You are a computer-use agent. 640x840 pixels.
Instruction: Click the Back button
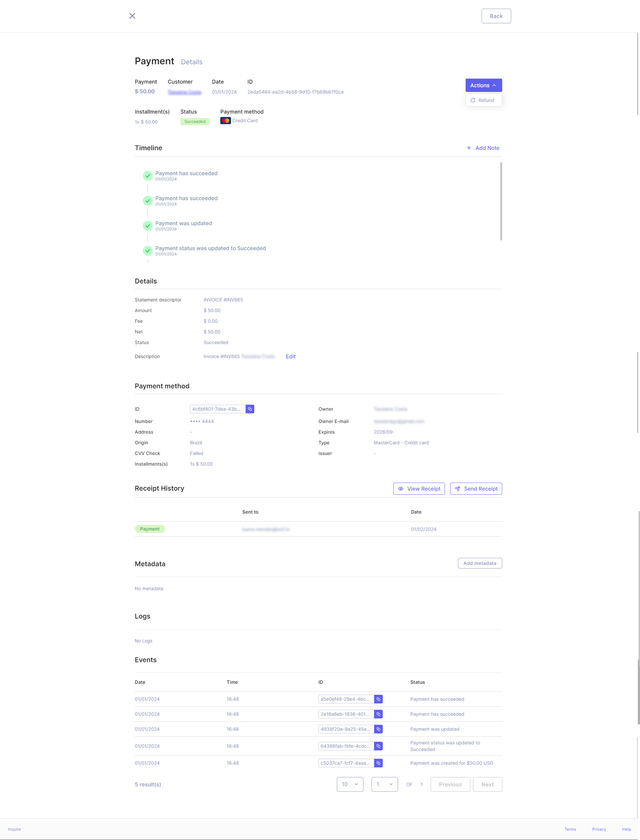pyautogui.click(x=496, y=16)
